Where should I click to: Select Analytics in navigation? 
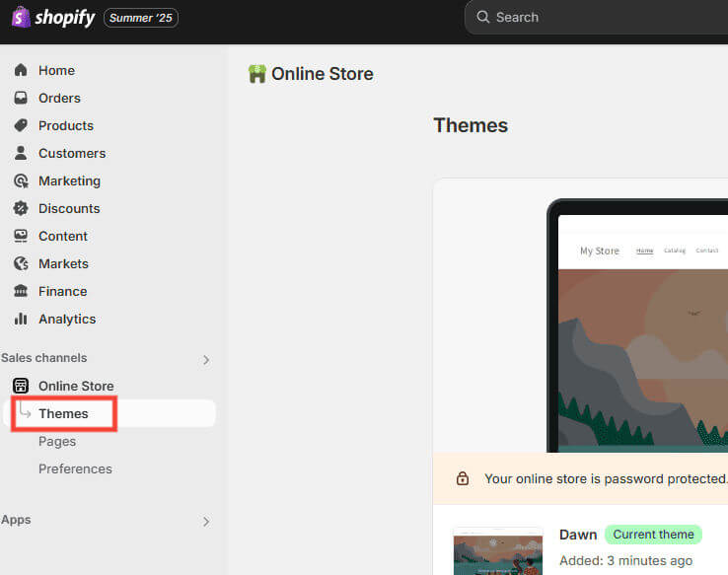tap(67, 320)
